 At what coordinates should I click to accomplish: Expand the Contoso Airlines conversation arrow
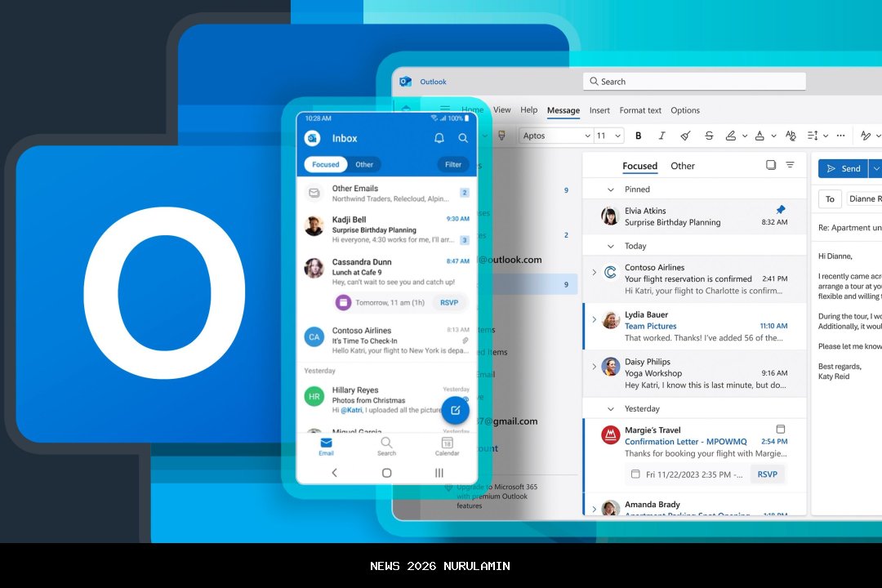pyautogui.click(x=594, y=272)
